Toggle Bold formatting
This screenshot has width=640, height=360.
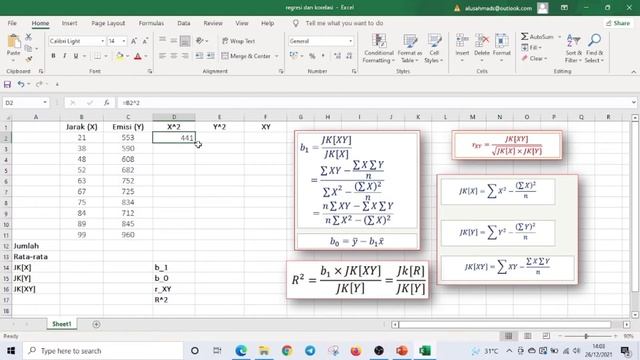(53, 56)
